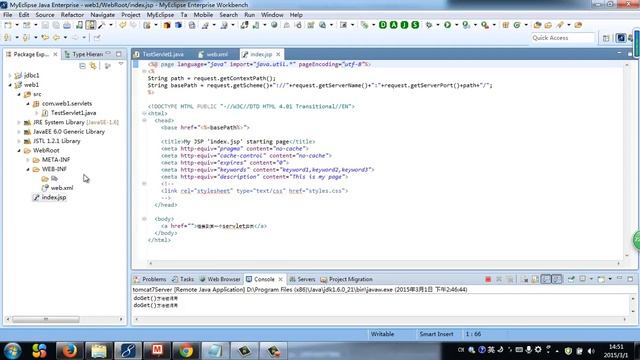The height and width of the screenshot is (360, 640).
Task: Open the Project Migration tab
Action: click(x=347, y=280)
